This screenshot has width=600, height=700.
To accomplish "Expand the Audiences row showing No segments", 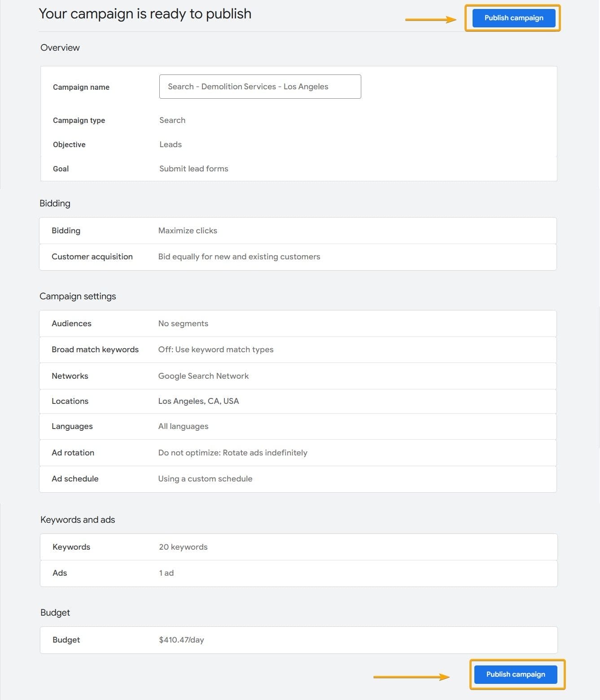I will [x=298, y=324].
